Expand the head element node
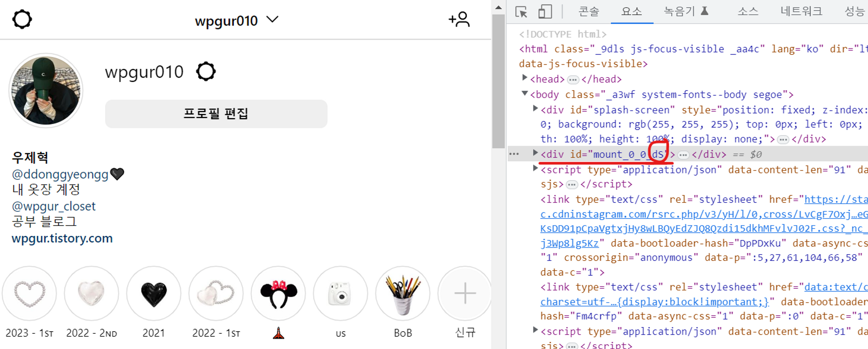The width and height of the screenshot is (868, 349). coord(525,78)
